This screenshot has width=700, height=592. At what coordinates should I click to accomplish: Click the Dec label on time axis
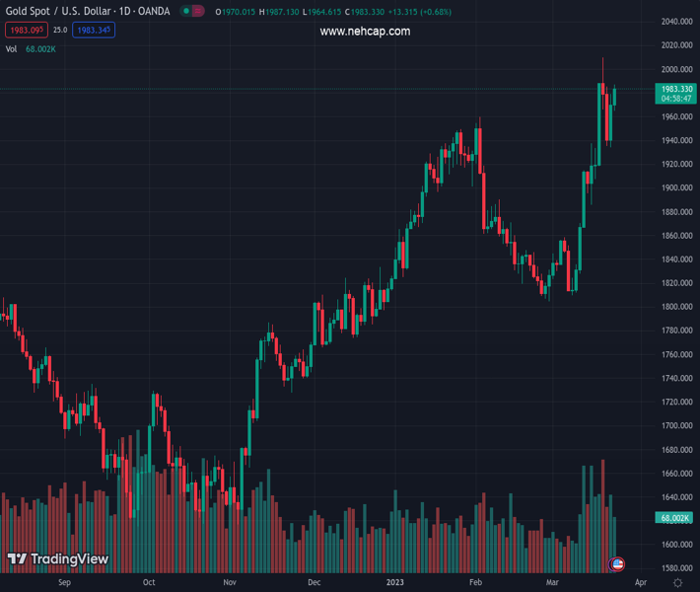[315, 582]
